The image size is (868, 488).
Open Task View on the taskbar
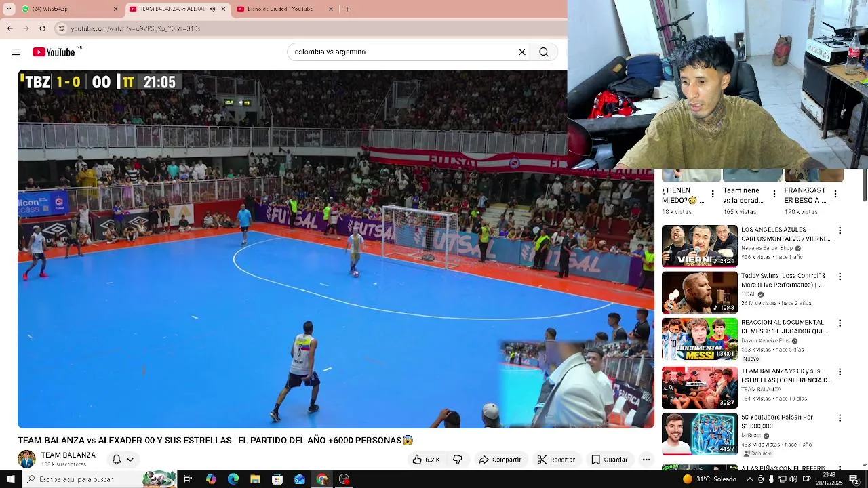tap(188, 479)
